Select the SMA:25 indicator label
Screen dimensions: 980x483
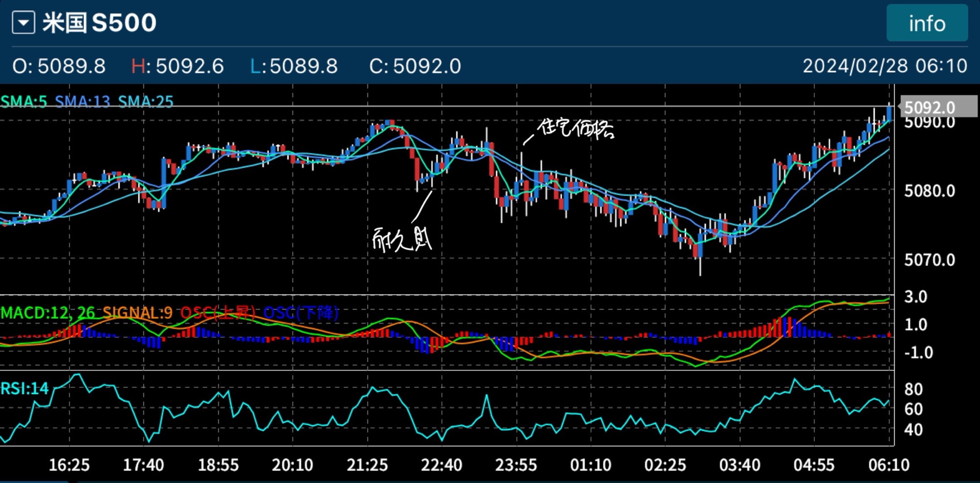[146, 102]
